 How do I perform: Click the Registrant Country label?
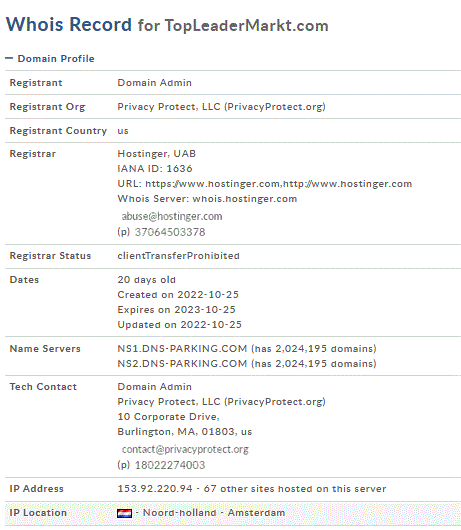pyautogui.click(x=58, y=131)
